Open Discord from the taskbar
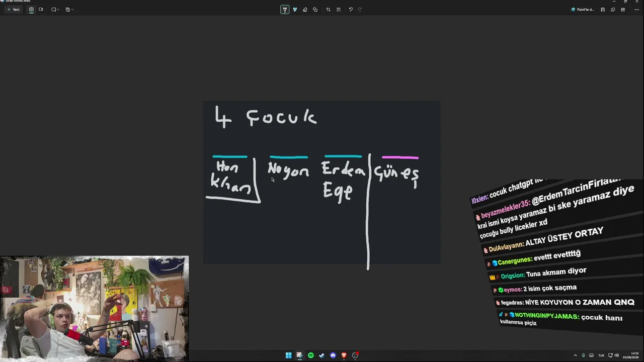The image size is (644, 362). point(333,355)
